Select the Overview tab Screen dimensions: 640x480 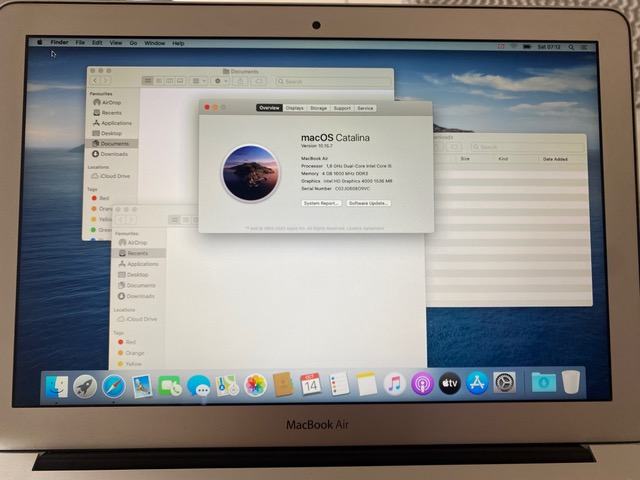269,108
